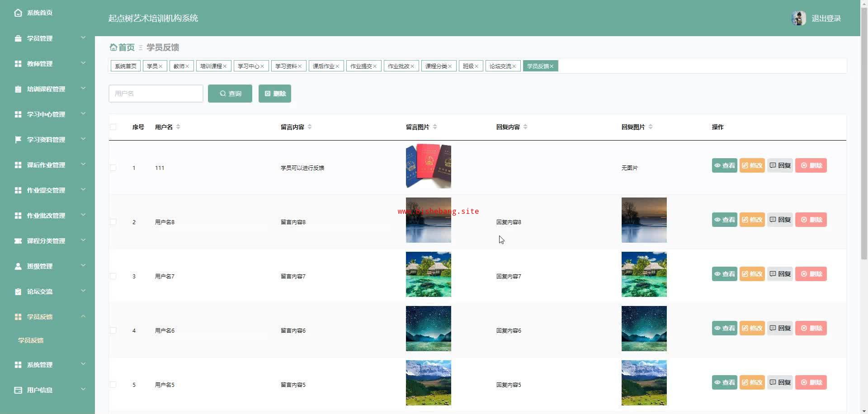Close the 学员反馈 tab with X
This screenshot has height=414, width=868.
click(x=552, y=66)
